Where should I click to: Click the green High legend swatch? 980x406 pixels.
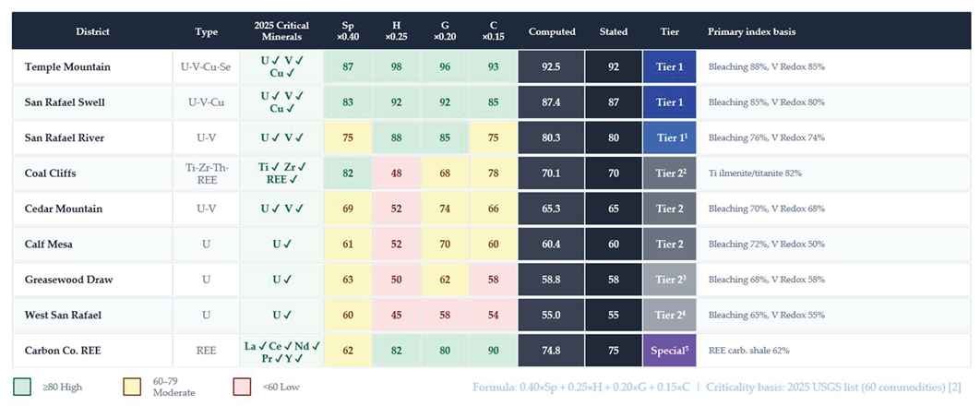pos(21,387)
